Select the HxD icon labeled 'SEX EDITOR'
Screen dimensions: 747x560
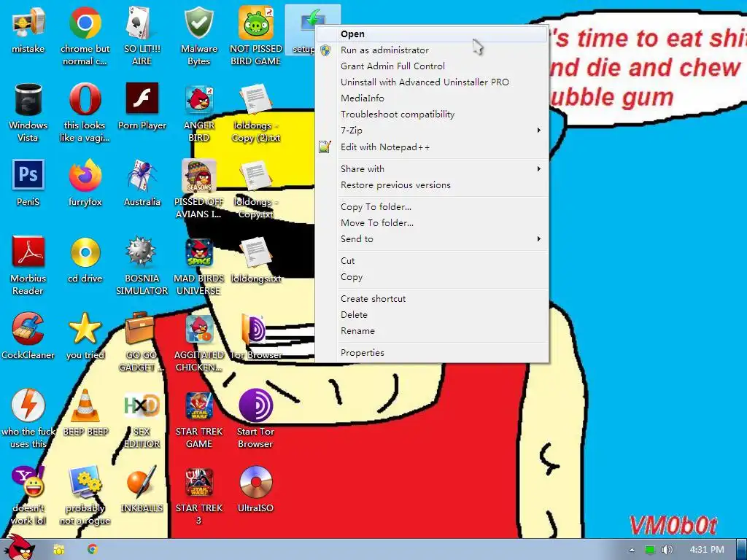142,419
